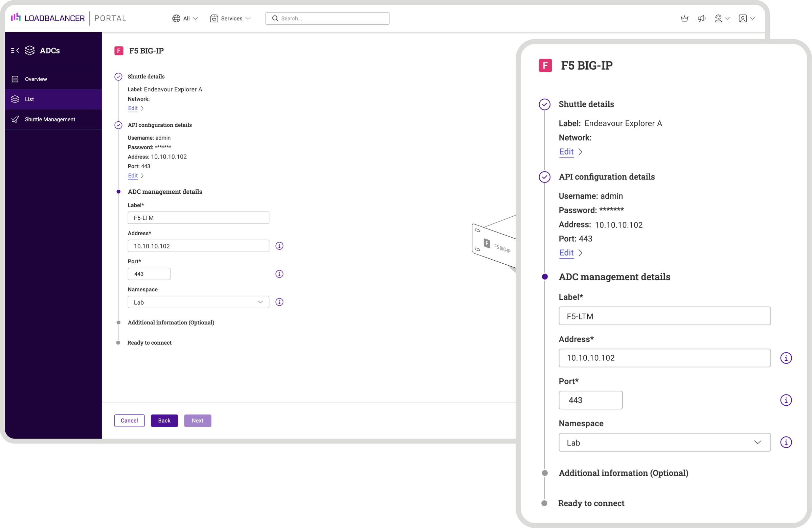The height and width of the screenshot is (528, 812).
Task: Select Overview in the sidebar
Action: point(36,79)
